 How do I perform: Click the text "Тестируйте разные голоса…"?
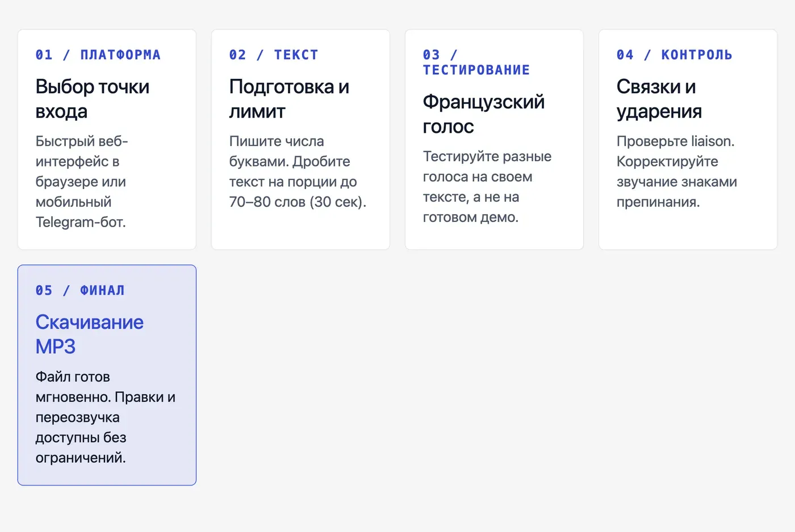click(x=487, y=187)
